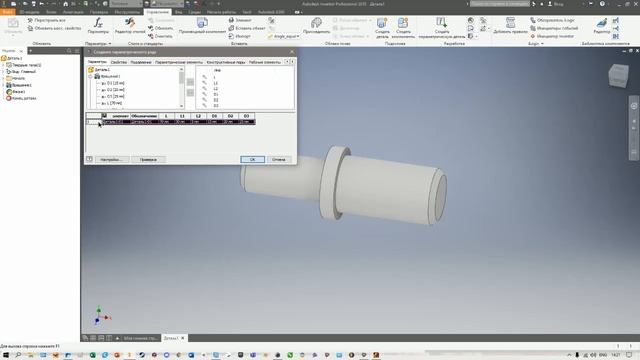Click the ViewCube in the viewport
This screenshot has height=360, width=640.
tap(618, 76)
